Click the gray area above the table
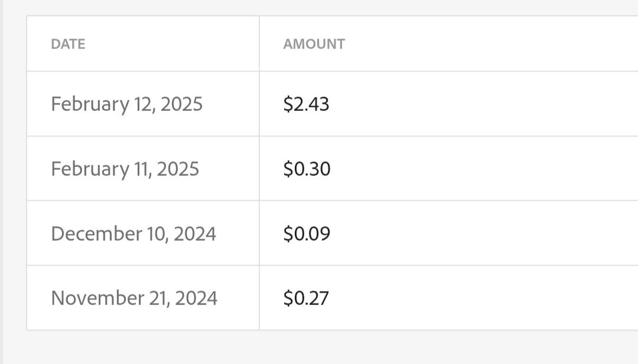Screen dimensions: 638x364 (319, 7)
